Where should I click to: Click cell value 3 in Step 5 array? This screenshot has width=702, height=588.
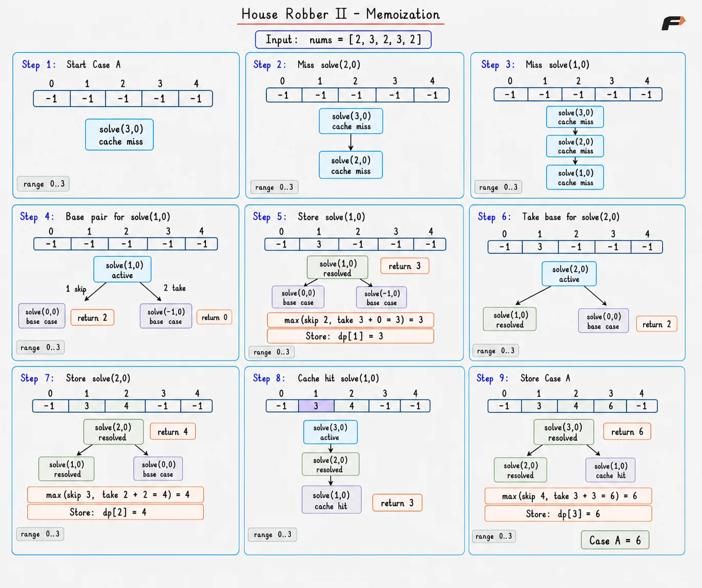click(x=319, y=244)
